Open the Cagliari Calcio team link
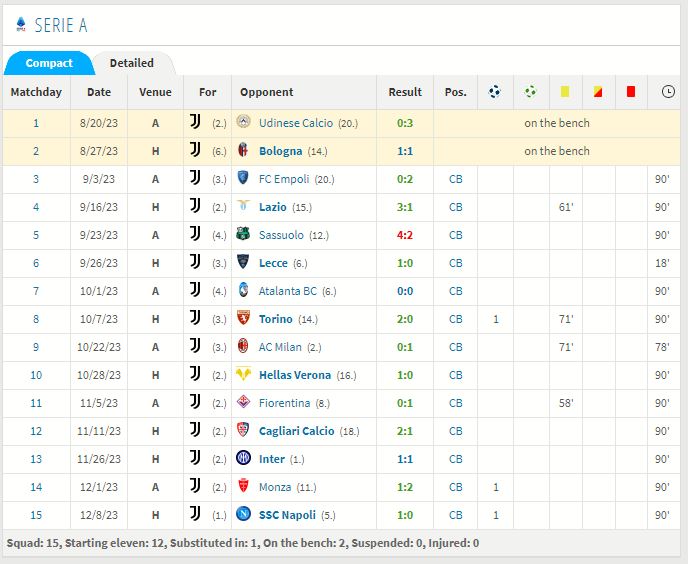The height and width of the screenshot is (564, 688). tap(296, 431)
